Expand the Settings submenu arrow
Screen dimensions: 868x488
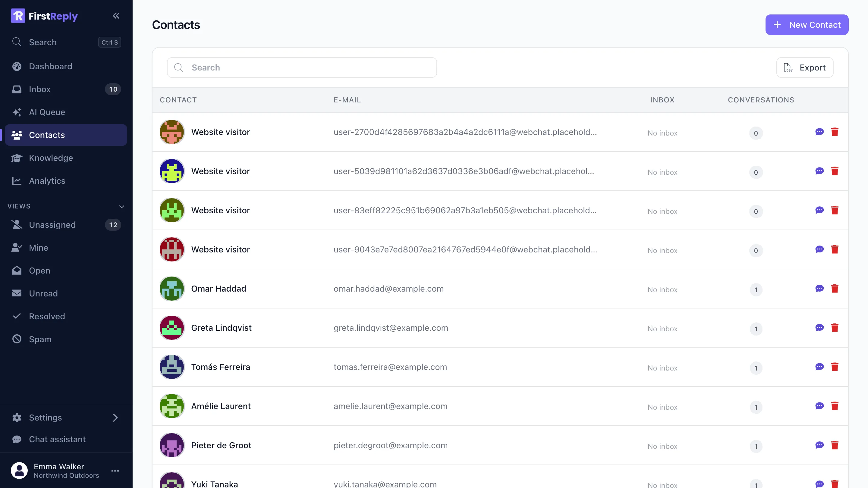pyautogui.click(x=115, y=418)
